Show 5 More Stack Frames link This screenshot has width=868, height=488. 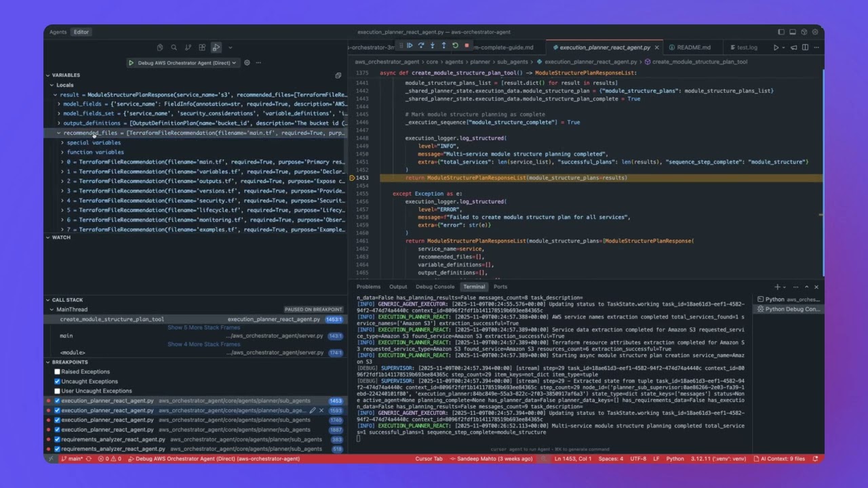click(204, 327)
